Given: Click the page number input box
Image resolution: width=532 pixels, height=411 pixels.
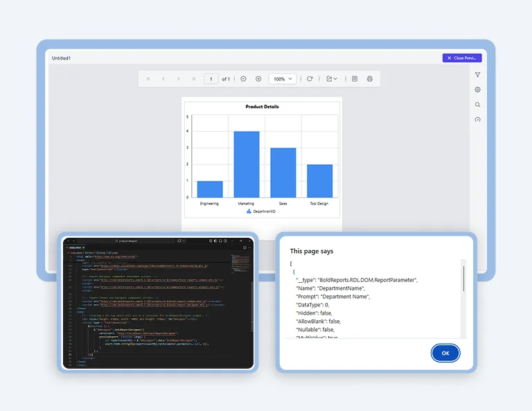Looking at the screenshot, I should pos(211,79).
